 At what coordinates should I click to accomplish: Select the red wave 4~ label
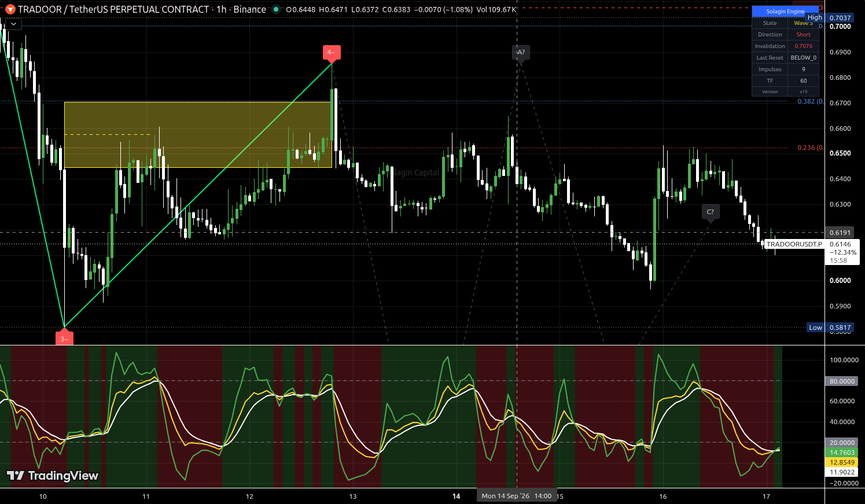coord(332,53)
